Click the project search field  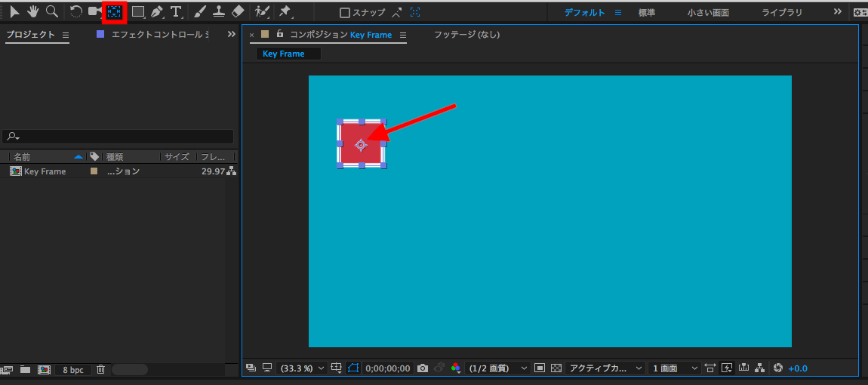click(119, 137)
